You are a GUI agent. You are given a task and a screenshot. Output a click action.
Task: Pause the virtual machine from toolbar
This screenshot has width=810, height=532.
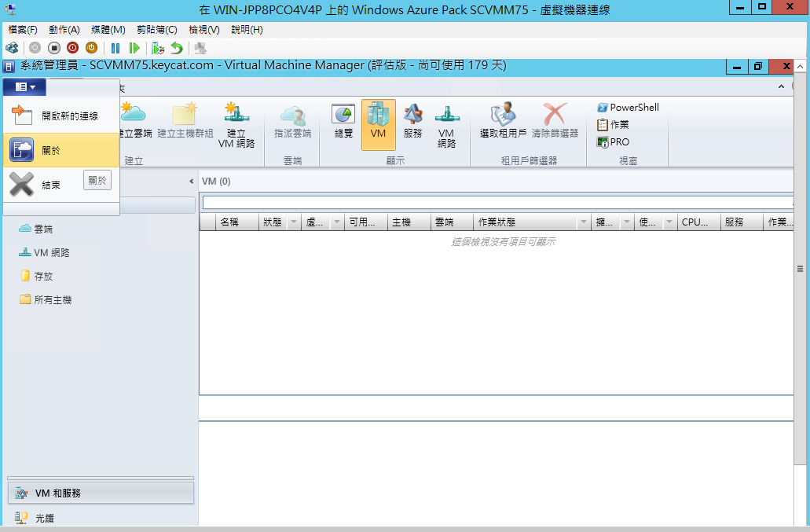point(115,48)
